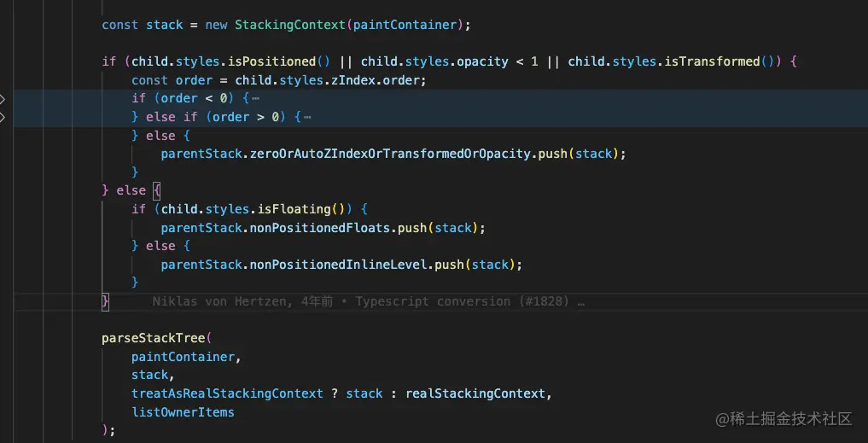Click 'zeroOrAutoZIndexOrTransformedOrOpacity' property
Screen dimensions: 868x443
click(x=390, y=154)
